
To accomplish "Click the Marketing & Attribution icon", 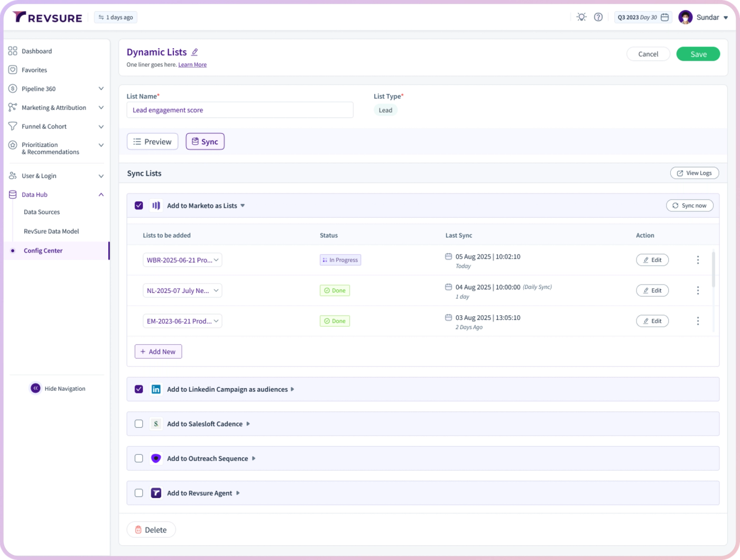I will [x=13, y=107].
